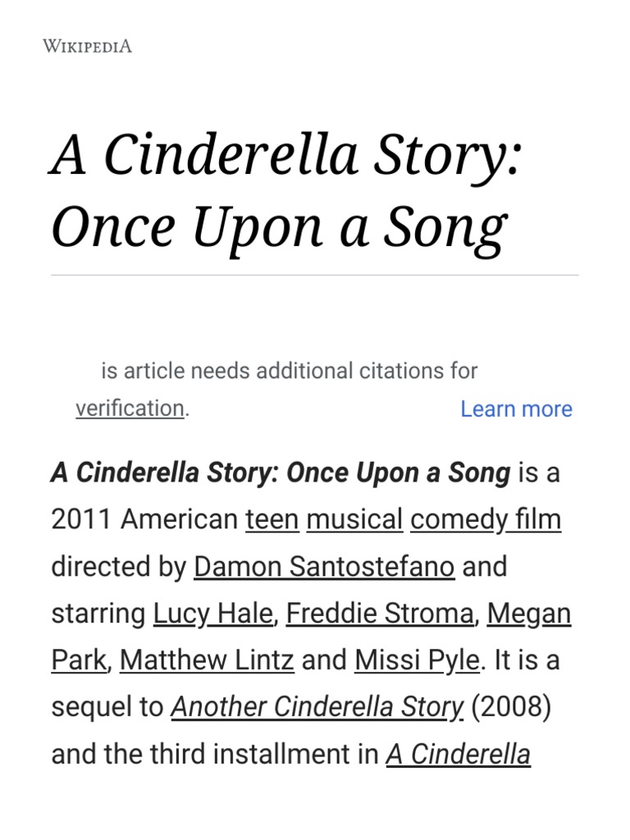Screen dimensions: 630x840
Task: Click the '2011 American' text in the paragraph
Action: click(x=144, y=520)
